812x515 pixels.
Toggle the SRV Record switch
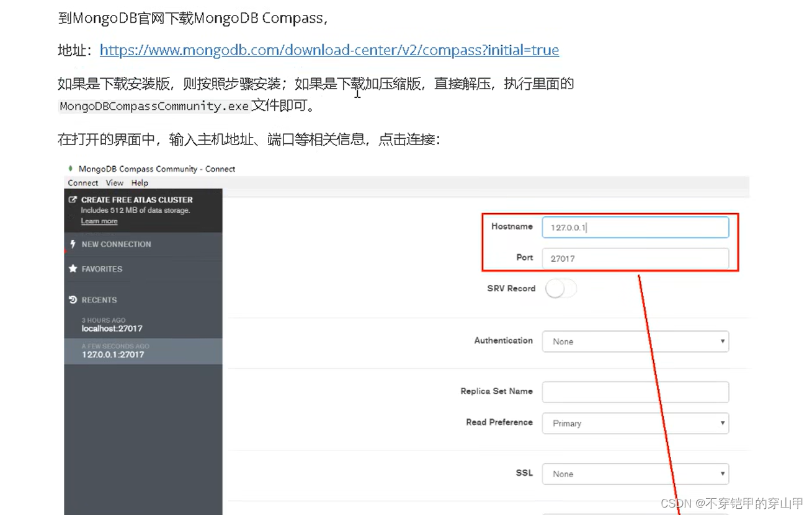561,289
